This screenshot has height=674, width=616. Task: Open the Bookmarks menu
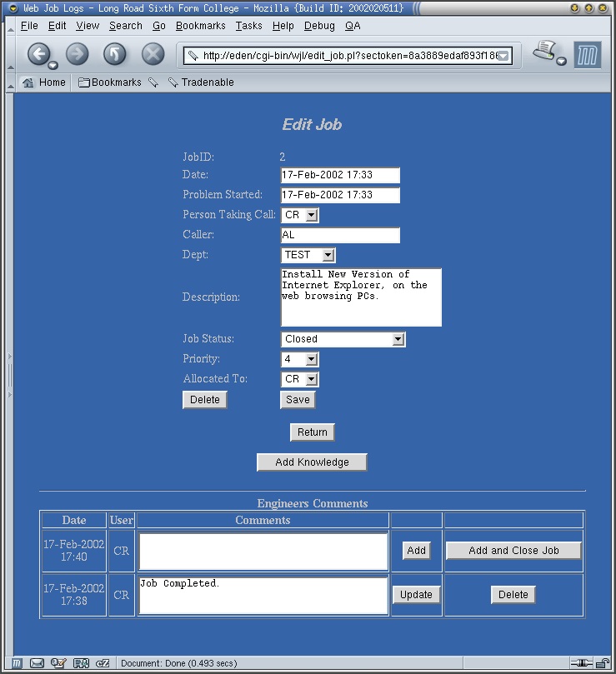click(200, 26)
